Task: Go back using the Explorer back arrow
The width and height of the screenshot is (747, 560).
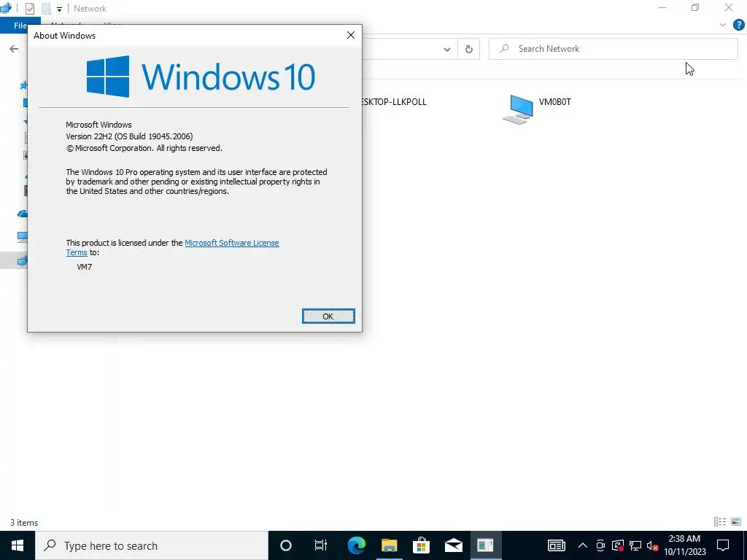Action: [14, 49]
